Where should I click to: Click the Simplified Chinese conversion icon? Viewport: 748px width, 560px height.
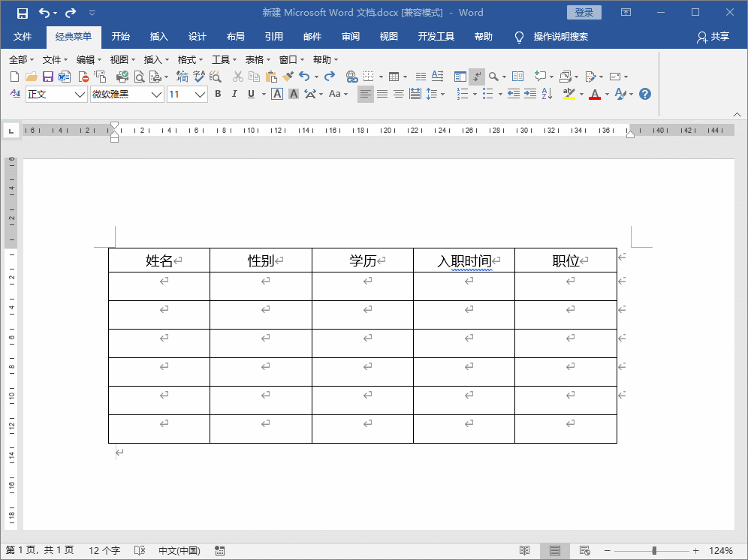[x=182, y=77]
